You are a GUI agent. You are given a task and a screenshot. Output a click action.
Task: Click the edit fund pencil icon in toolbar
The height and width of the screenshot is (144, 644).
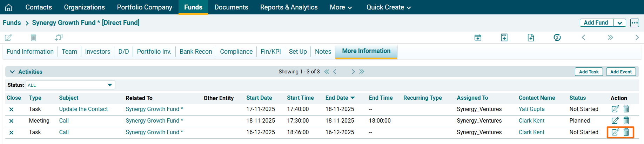pos(9,37)
